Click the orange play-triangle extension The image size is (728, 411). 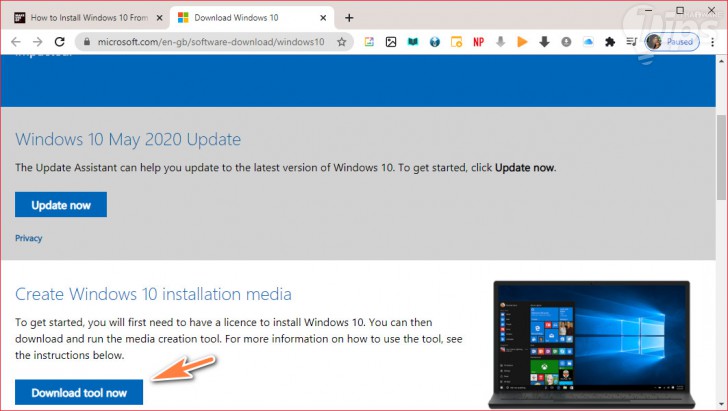522,42
